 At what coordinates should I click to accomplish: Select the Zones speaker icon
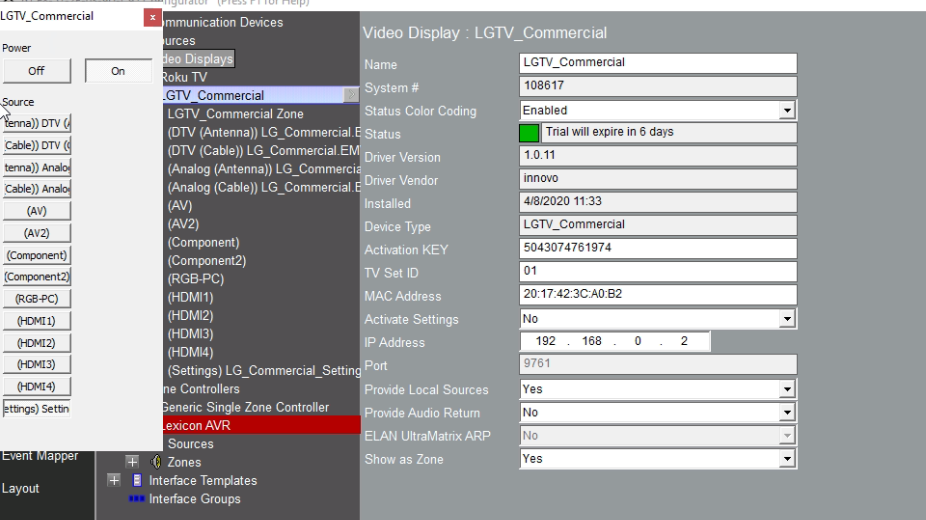click(x=156, y=462)
